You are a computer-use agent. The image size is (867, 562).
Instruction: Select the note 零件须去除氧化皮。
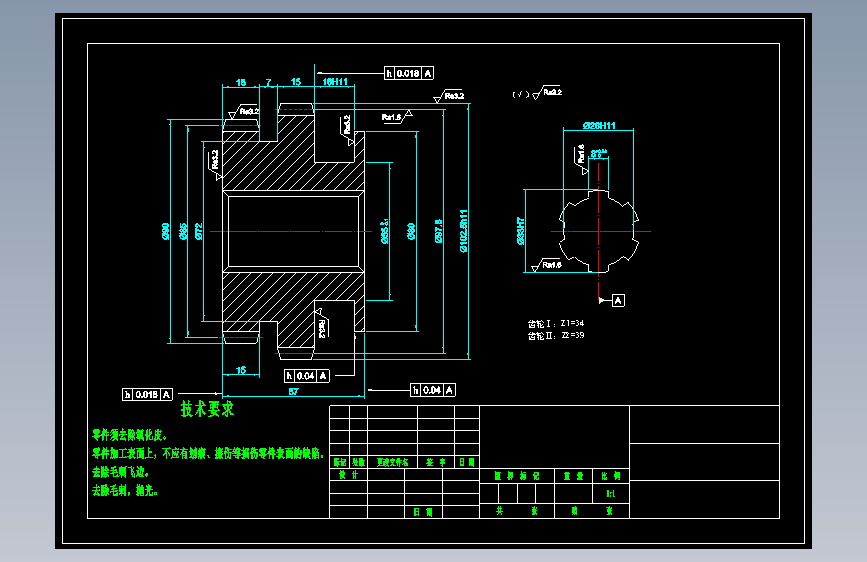[130, 435]
